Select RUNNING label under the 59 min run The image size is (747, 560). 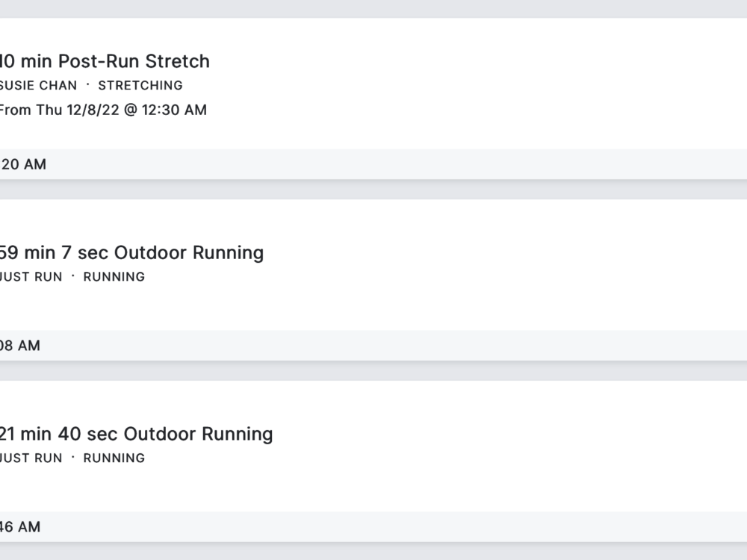click(114, 276)
